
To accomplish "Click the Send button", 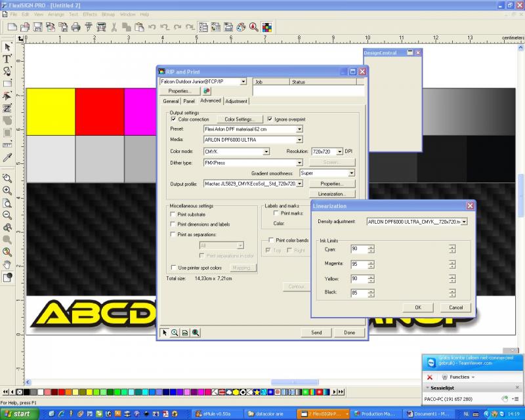I will pos(316,333).
